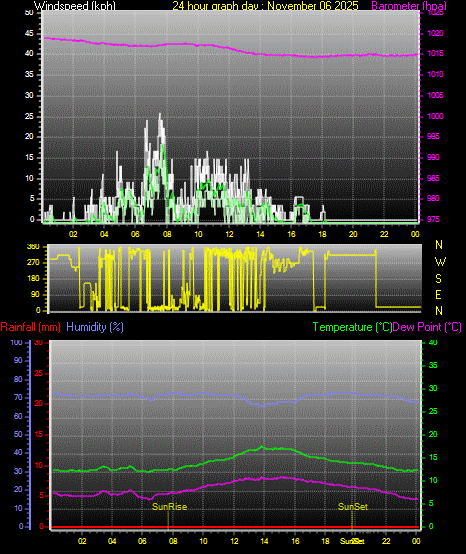Select the "Rainfall (mm)" legend label
Viewport: 466px width, 554px height.
[x=30, y=327]
